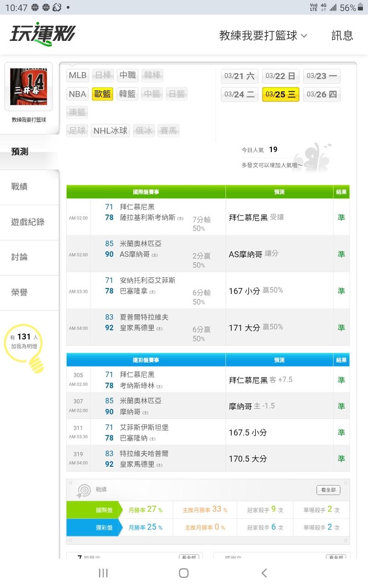
Task: Open the 戰績 sidebar tab
Action: (19, 187)
